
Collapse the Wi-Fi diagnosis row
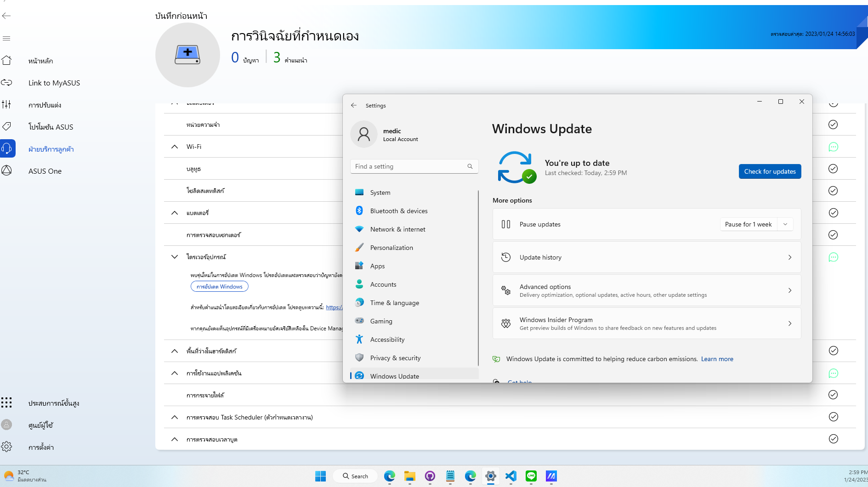(175, 147)
